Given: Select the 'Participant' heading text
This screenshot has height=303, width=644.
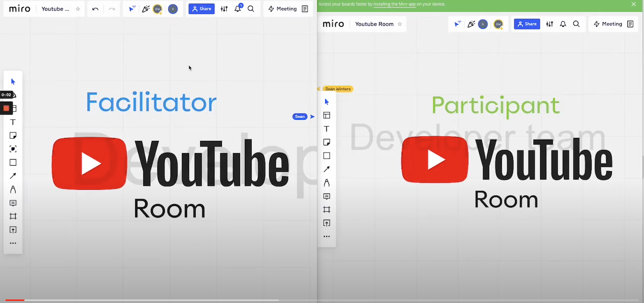Looking at the screenshot, I should tap(496, 106).
